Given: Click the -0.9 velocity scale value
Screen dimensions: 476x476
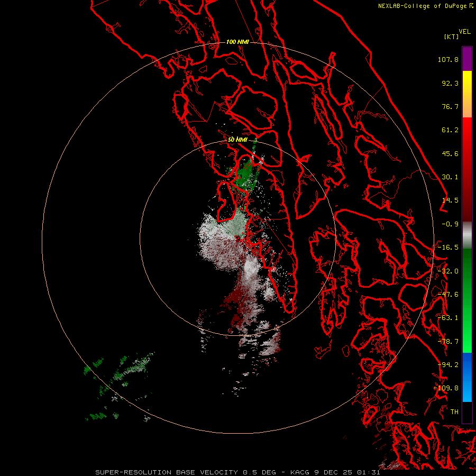Looking at the screenshot, I should click(450, 224).
